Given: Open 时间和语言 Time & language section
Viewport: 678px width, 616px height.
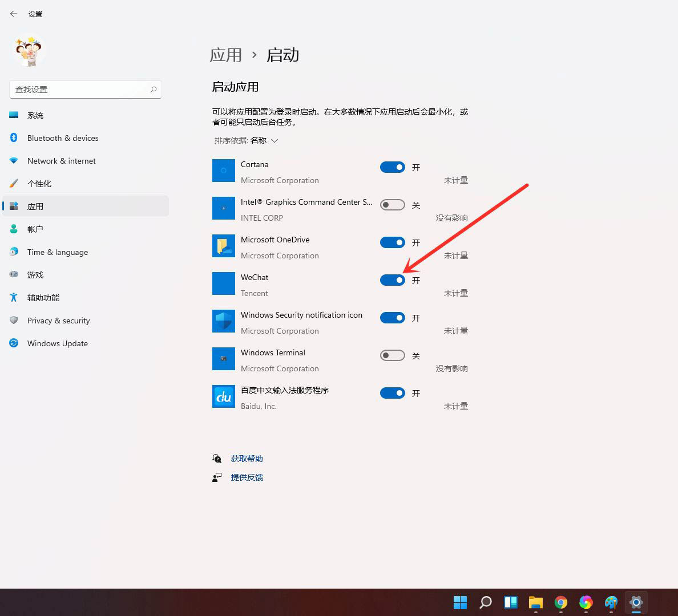Looking at the screenshot, I should tap(57, 252).
